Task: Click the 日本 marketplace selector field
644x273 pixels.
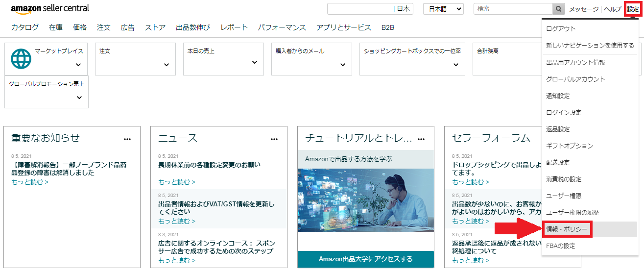Action: 370,9
